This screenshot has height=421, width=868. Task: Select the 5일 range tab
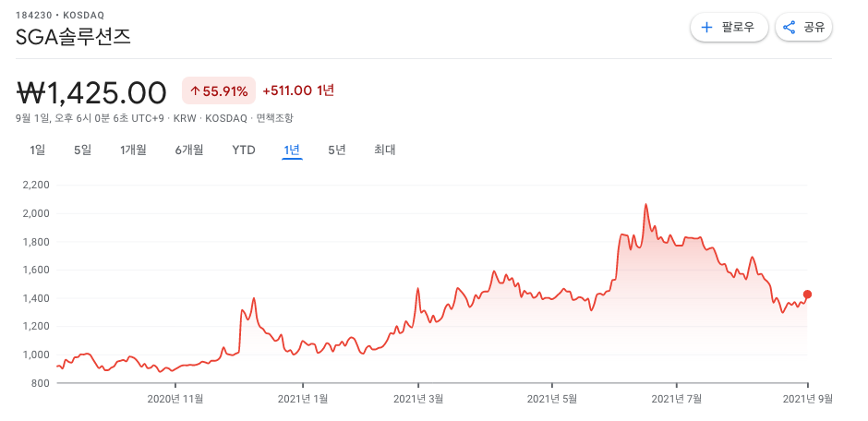pyautogui.click(x=82, y=150)
